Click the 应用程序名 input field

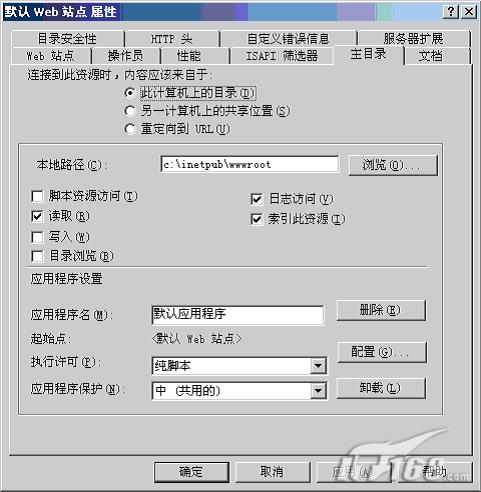pyautogui.click(x=238, y=315)
